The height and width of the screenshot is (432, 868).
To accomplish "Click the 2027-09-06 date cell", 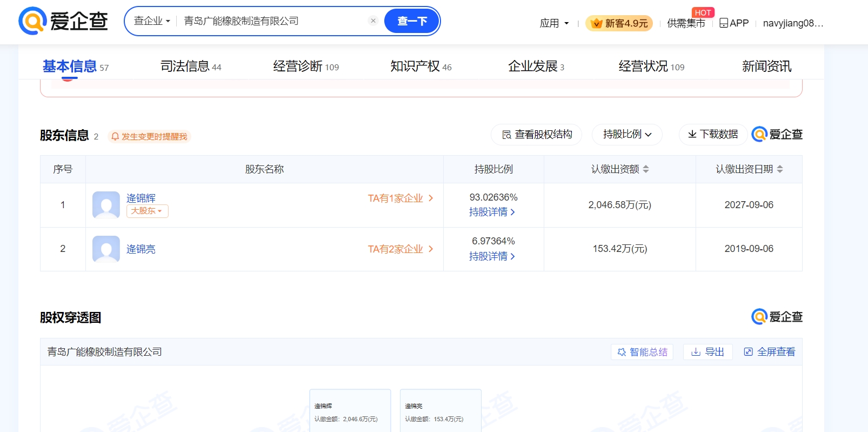I will [749, 205].
